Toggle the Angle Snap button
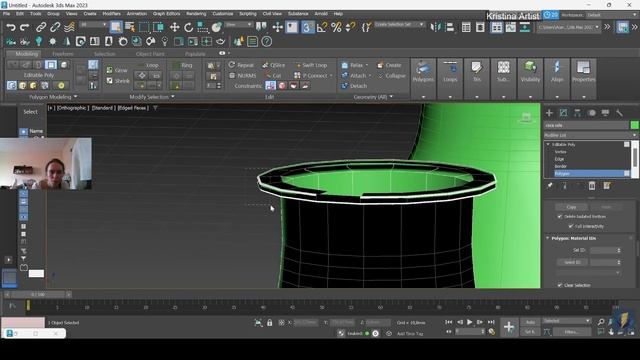The image size is (640, 360). 322,27
